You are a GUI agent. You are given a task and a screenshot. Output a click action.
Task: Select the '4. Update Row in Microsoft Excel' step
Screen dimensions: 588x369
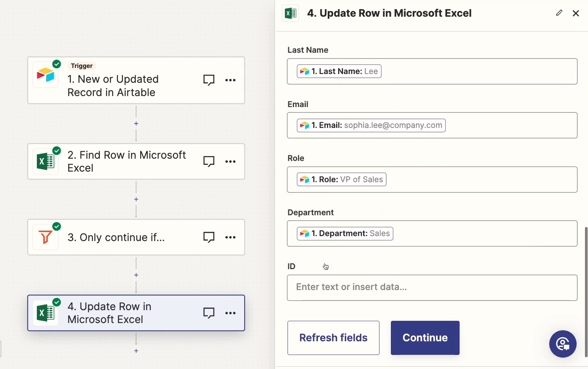tap(136, 313)
